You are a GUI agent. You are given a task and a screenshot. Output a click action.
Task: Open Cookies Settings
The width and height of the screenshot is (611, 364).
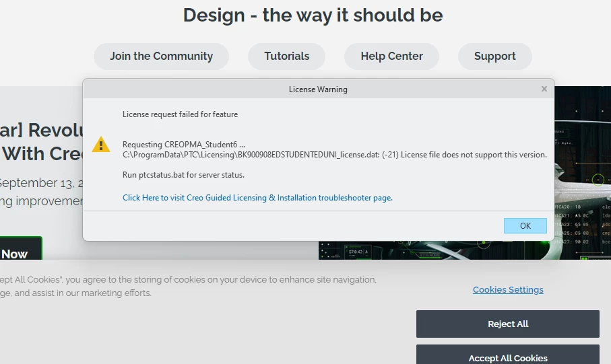(x=508, y=289)
